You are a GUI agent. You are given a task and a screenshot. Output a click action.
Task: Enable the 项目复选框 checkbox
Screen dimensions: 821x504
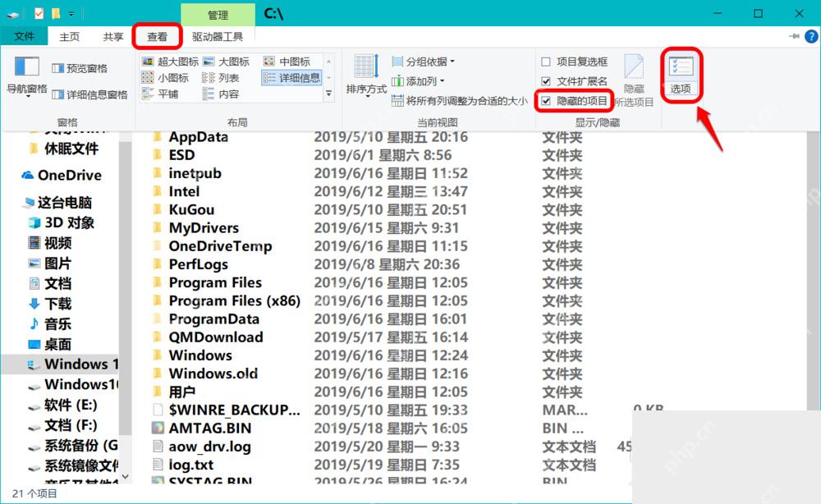546,62
